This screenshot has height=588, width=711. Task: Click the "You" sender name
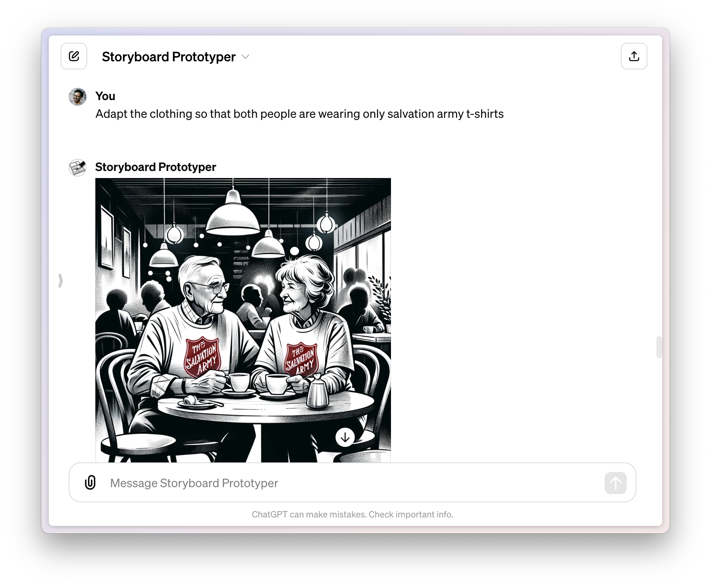(x=105, y=96)
